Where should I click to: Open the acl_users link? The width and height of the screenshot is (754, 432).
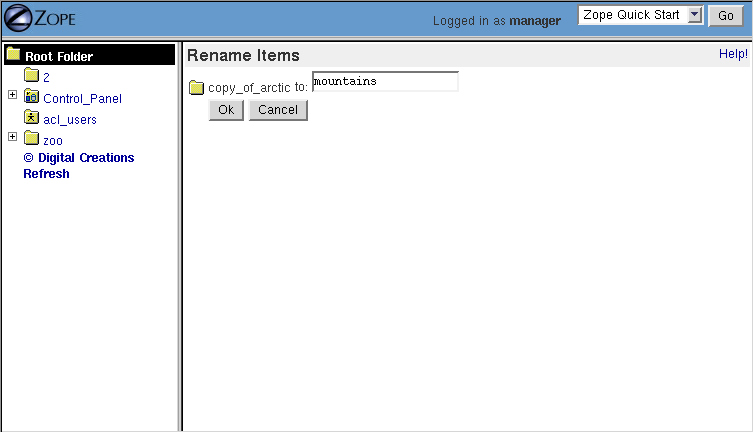point(70,120)
